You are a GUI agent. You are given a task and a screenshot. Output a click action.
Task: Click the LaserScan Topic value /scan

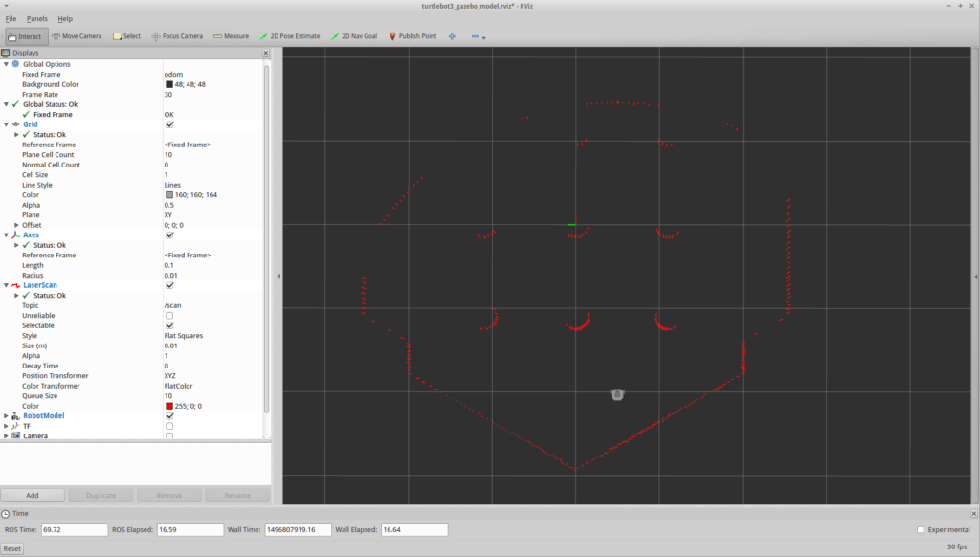click(x=172, y=305)
